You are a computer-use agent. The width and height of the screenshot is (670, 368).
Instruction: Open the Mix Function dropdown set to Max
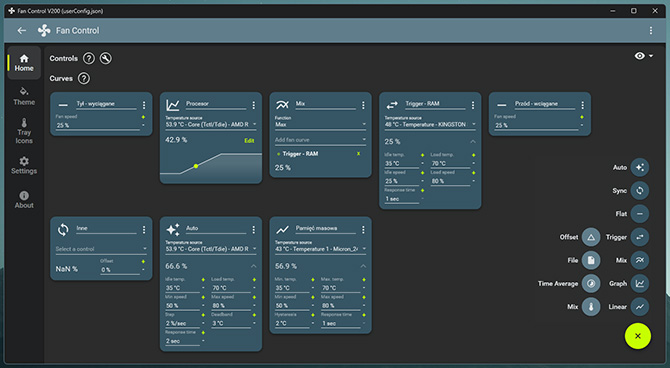coord(320,124)
